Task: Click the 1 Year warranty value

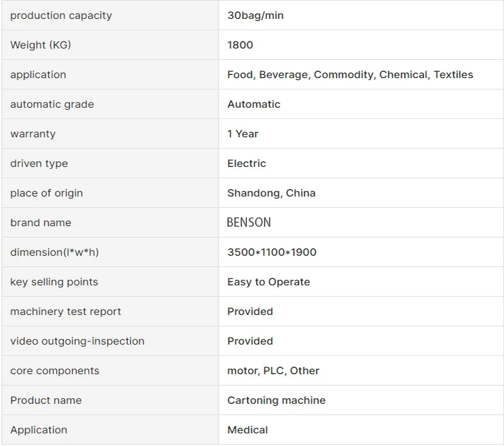Action: pos(243,134)
